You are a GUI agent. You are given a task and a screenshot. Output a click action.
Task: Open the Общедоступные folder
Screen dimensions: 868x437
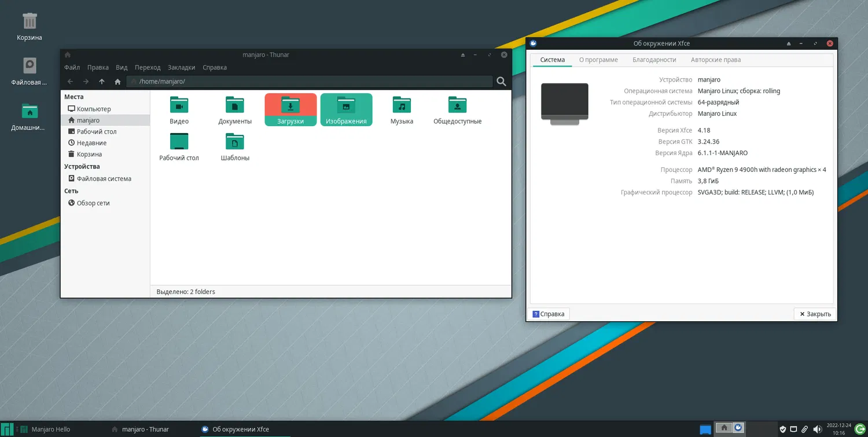[x=457, y=110]
